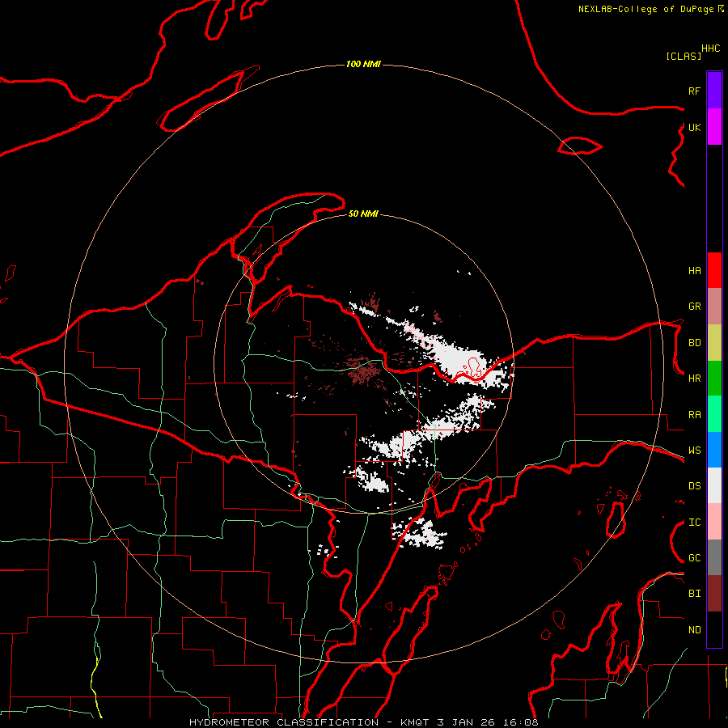Click the light green RA legend block
The width and height of the screenshot is (728, 728).
tap(714, 414)
